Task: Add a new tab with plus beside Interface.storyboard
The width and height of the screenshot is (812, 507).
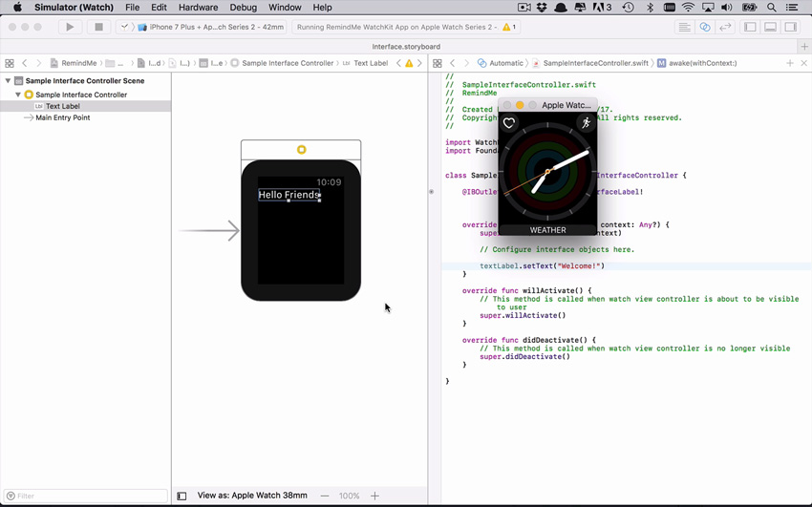Action: pyautogui.click(x=804, y=47)
